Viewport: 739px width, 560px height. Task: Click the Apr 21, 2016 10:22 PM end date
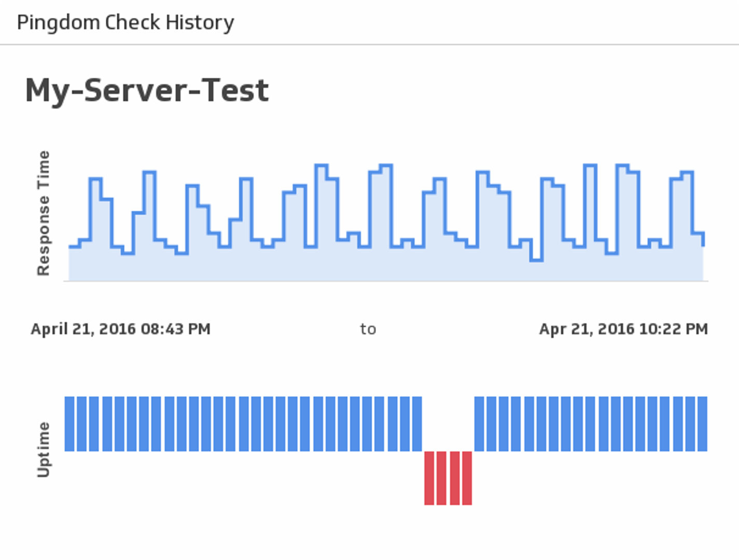pyautogui.click(x=623, y=329)
